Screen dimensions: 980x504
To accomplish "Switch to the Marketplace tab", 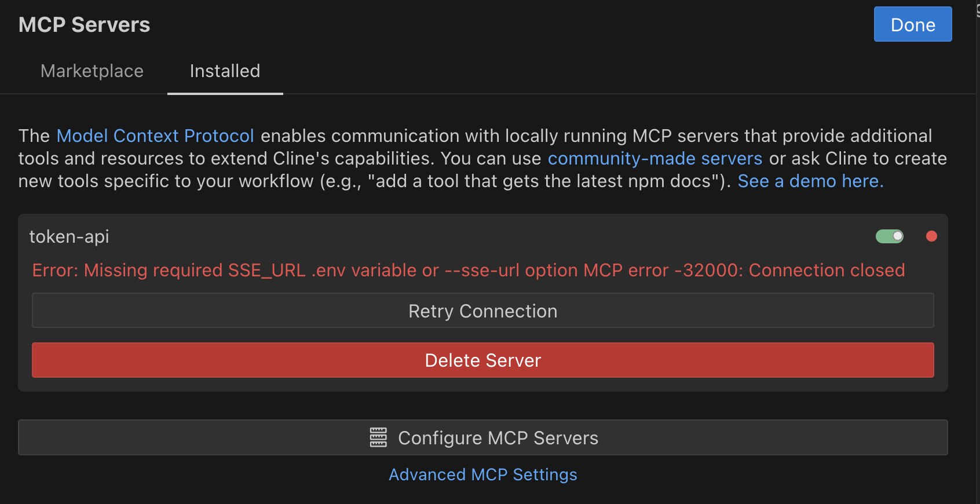I will tap(92, 71).
